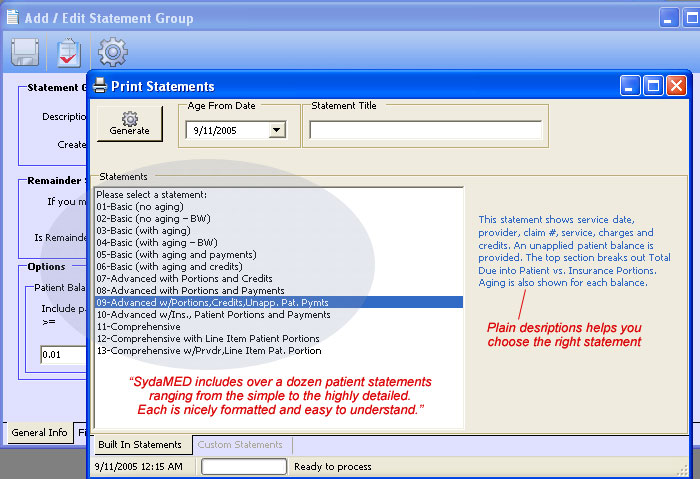The width and height of the screenshot is (700, 479).
Task: Close the Print Statements dialog
Action: [x=677, y=86]
